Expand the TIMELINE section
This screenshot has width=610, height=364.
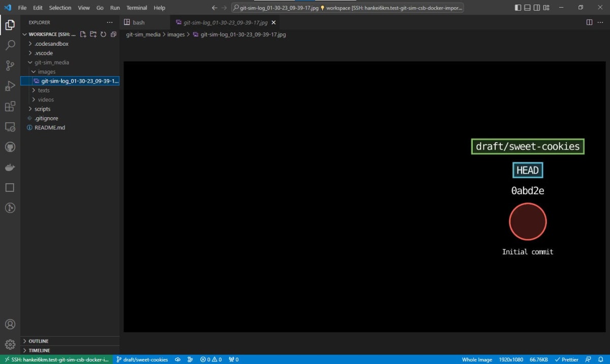click(38, 350)
